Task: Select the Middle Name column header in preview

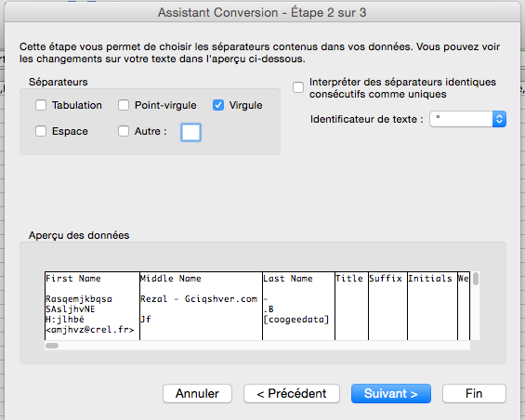Action: [170, 279]
